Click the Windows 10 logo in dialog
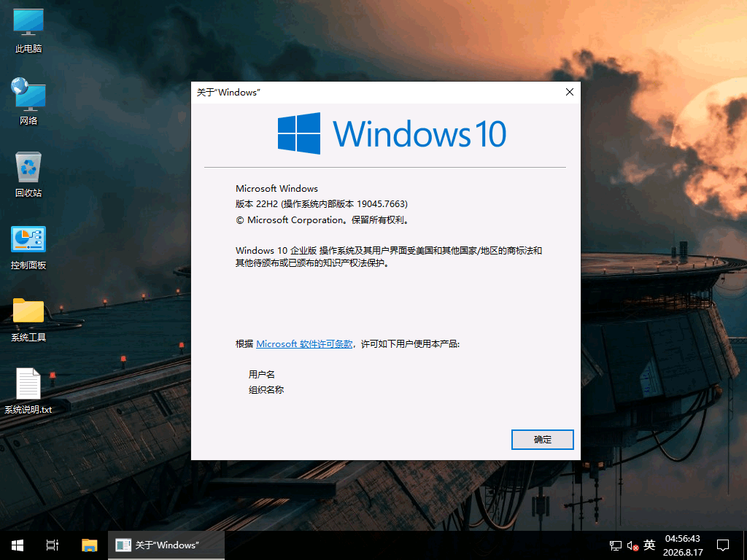Image resolution: width=747 pixels, height=560 pixels. click(392, 133)
